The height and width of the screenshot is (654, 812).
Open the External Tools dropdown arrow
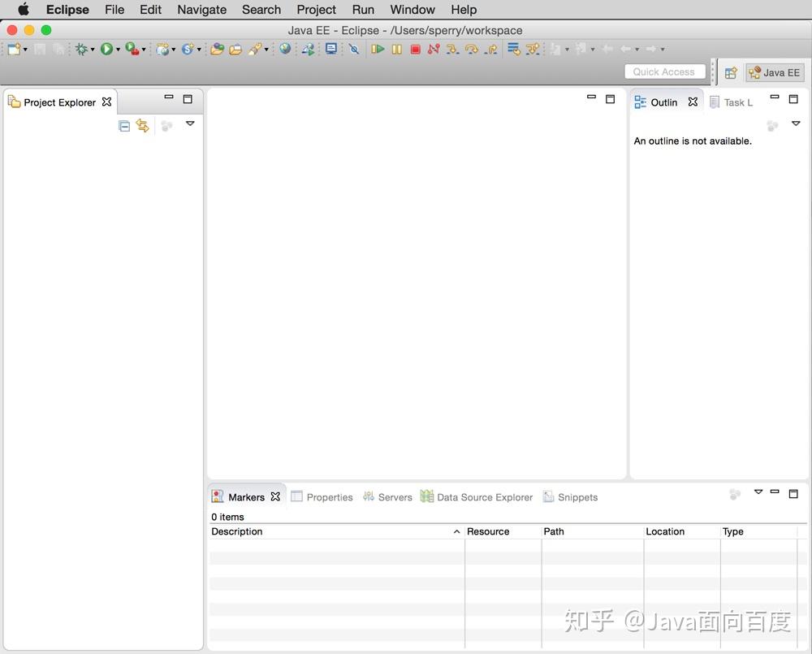pos(144,50)
